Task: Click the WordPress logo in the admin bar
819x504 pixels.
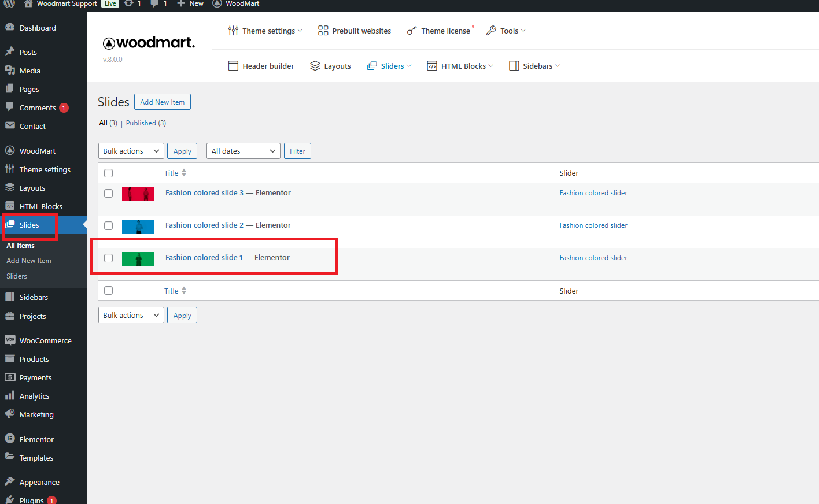Action: (x=9, y=3)
